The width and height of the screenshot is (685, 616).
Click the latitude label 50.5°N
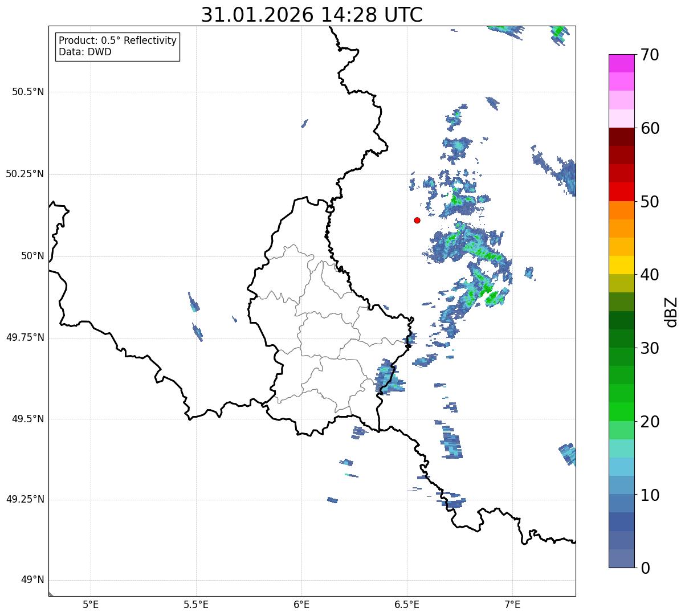click(28, 92)
